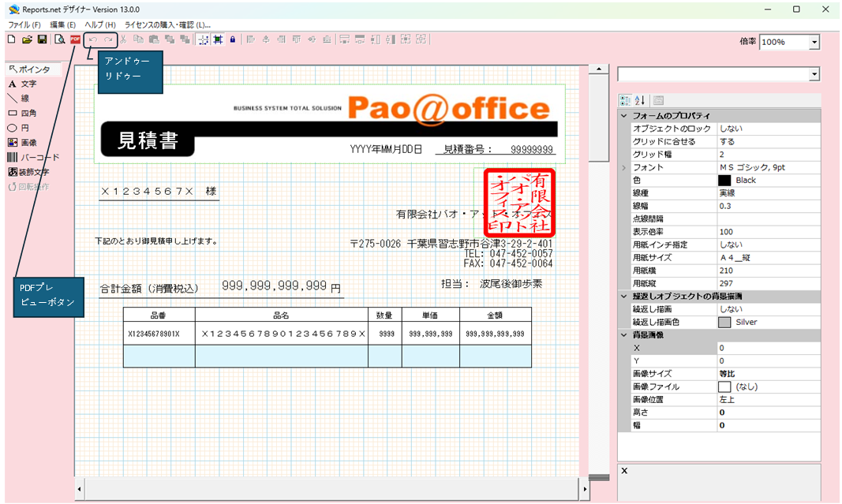Click the PDF preview toolbar icon
The height and width of the screenshot is (504, 842).
(x=76, y=39)
